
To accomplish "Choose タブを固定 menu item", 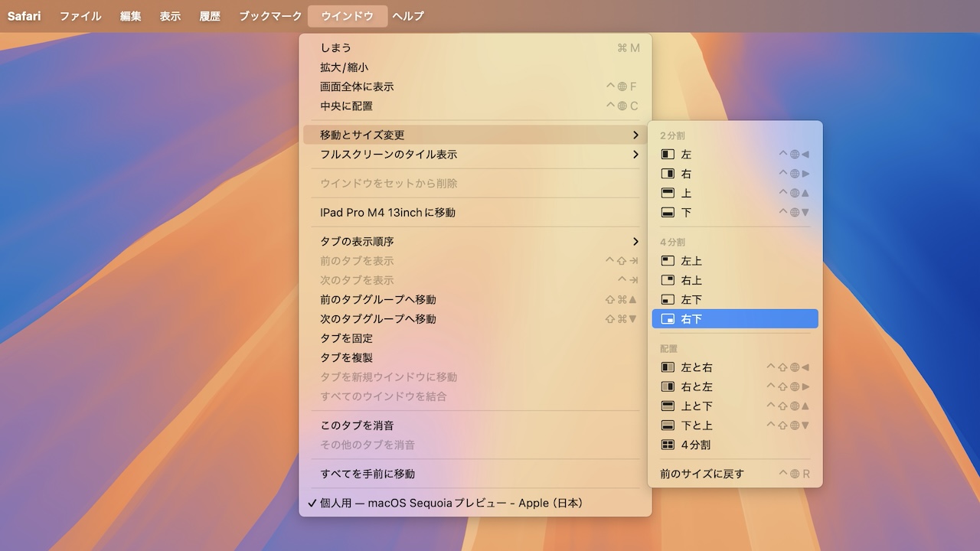I will click(475, 338).
